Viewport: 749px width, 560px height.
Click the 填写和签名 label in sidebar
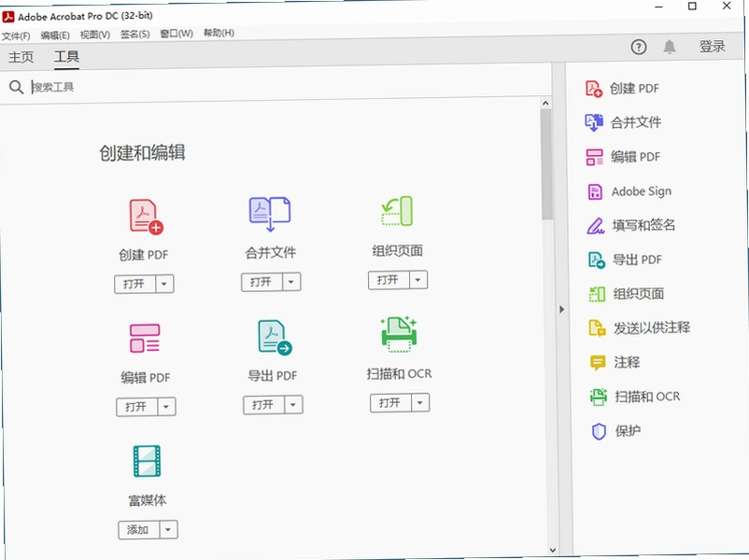[643, 225]
